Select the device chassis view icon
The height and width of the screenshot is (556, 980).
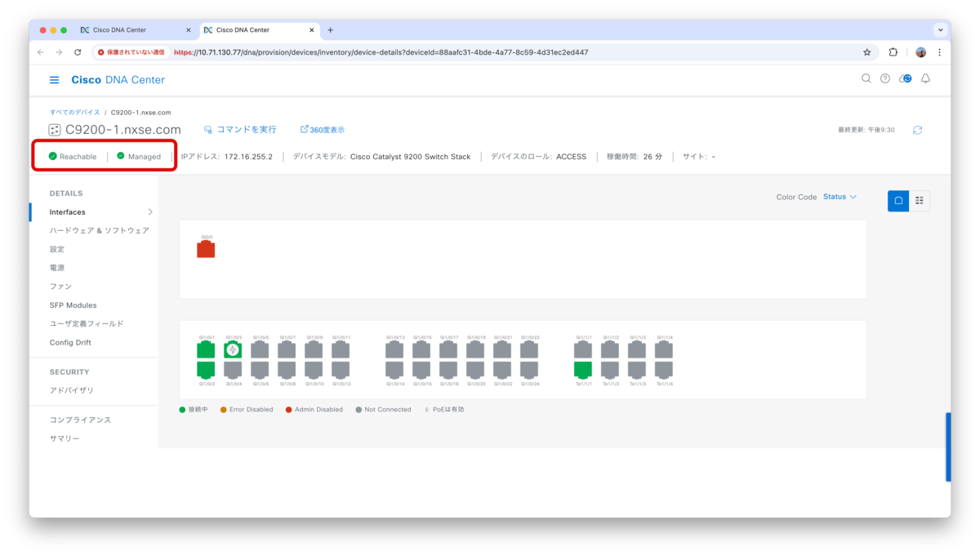point(898,200)
